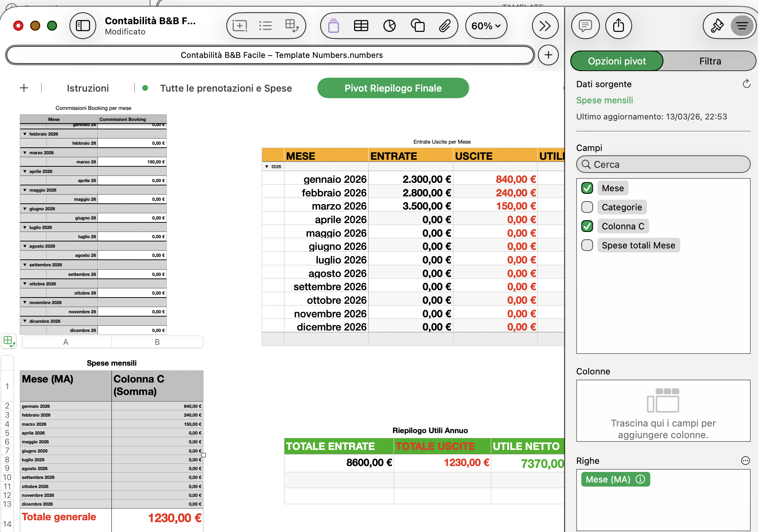Click the share document icon
This screenshot has width=758, height=532.
tap(619, 26)
